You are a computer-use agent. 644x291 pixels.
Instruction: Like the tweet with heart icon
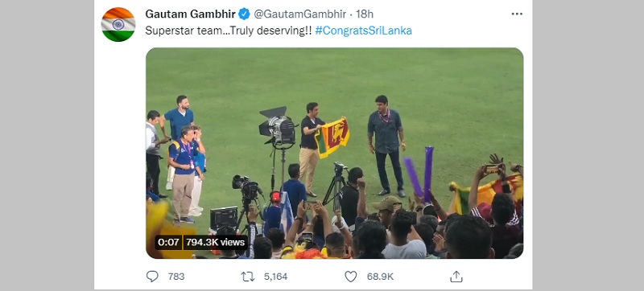click(350, 277)
